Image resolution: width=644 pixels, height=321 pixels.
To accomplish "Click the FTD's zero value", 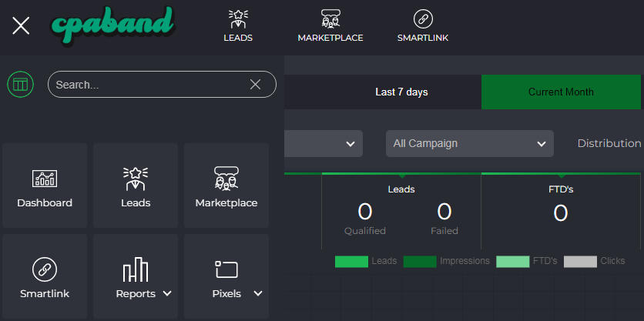I will pyautogui.click(x=561, y=213).
